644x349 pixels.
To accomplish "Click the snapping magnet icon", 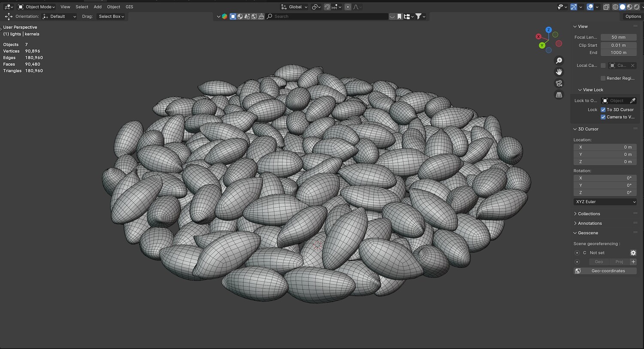I will pyautogui.click(x=327, y=7).
